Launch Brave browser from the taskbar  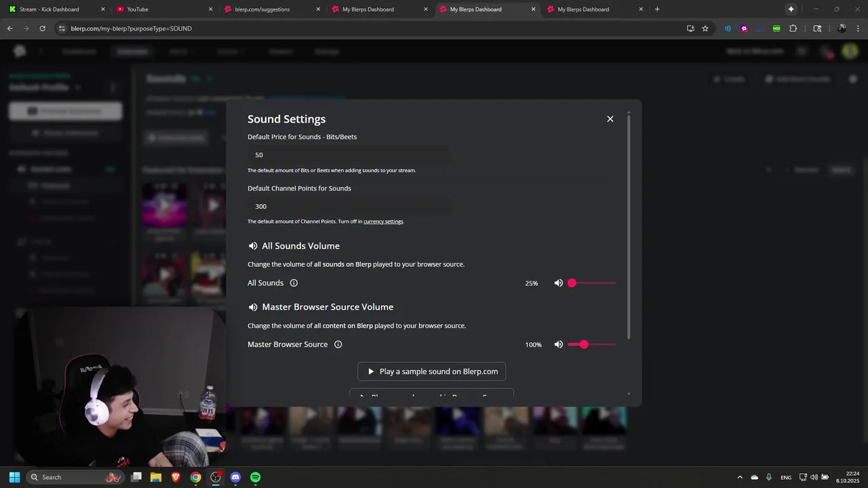176,477
